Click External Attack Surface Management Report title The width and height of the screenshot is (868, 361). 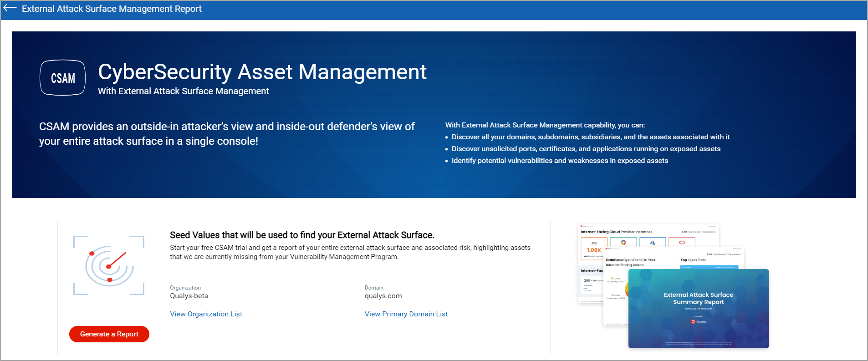pyautogui.click(x=112, y=9)
